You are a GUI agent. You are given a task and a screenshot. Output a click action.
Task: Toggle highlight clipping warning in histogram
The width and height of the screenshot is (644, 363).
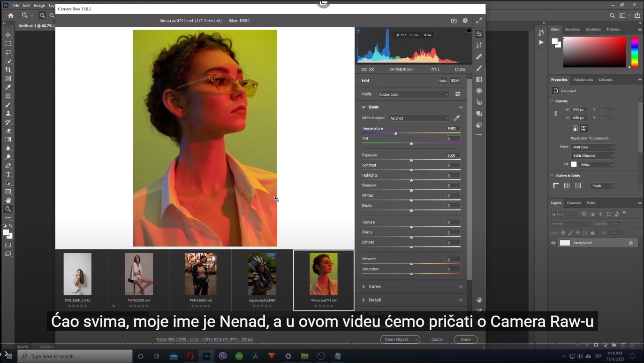tap(469, 30)
